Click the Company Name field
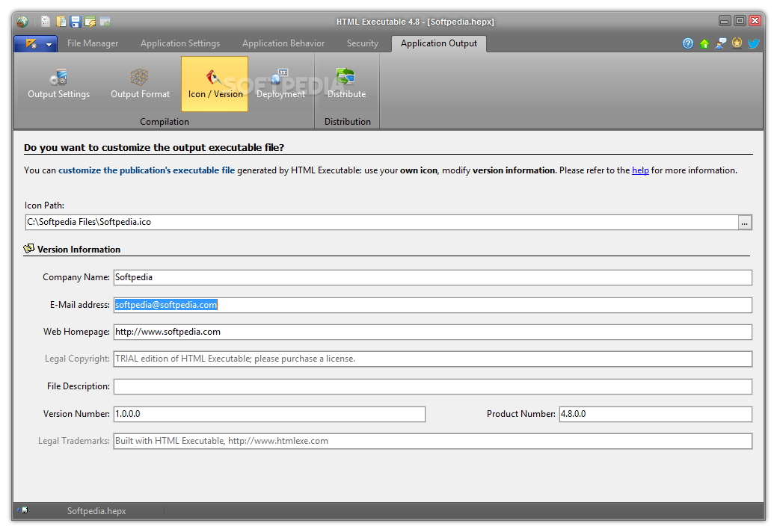 [432, 277]
